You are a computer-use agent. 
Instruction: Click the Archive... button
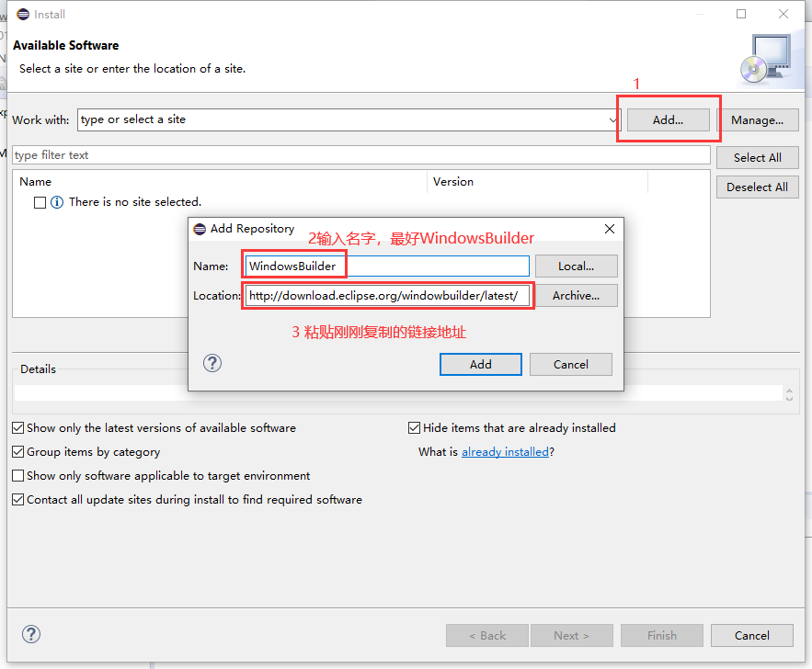coord(576,295)
